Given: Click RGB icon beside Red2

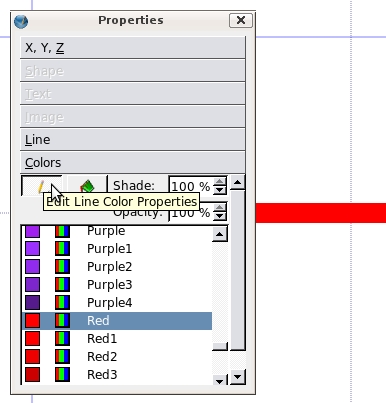Looking at the screenshot, I should [x=62, y=357].
